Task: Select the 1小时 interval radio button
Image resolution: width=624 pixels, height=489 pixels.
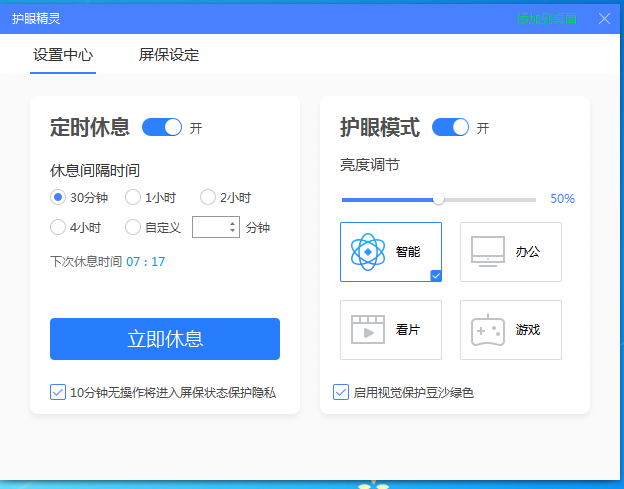Action: [133, 197]
